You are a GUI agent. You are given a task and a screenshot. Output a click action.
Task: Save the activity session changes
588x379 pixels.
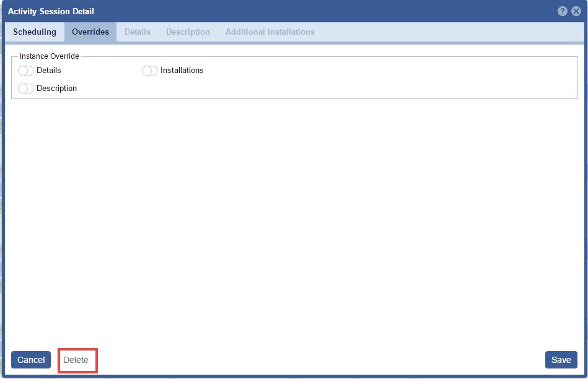[561, 360]
